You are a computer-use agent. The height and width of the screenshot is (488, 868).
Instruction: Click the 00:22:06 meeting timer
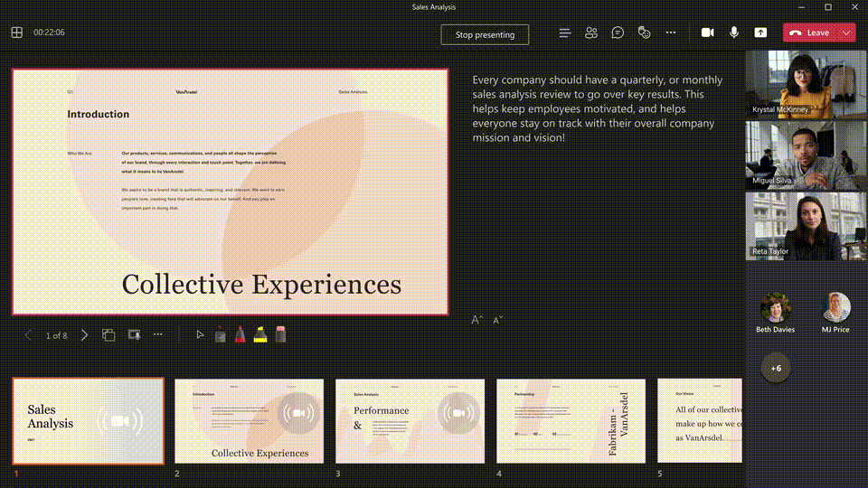pyautogui.click(x=49, y=33)
